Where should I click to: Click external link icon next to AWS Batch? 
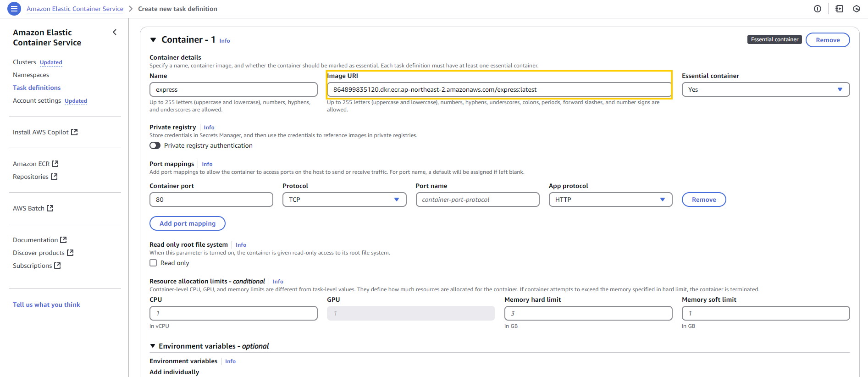tap(50, 208)
